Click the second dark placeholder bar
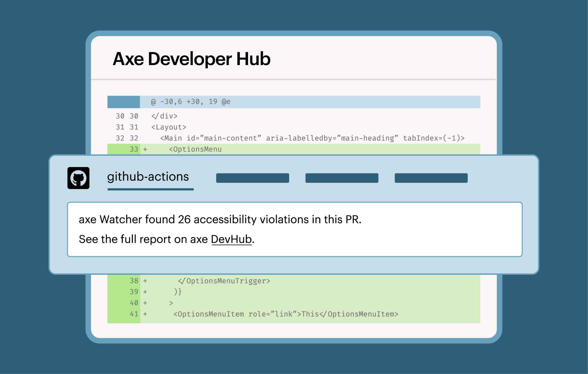This screenshot has height=374, width=588. pos(341,178)
